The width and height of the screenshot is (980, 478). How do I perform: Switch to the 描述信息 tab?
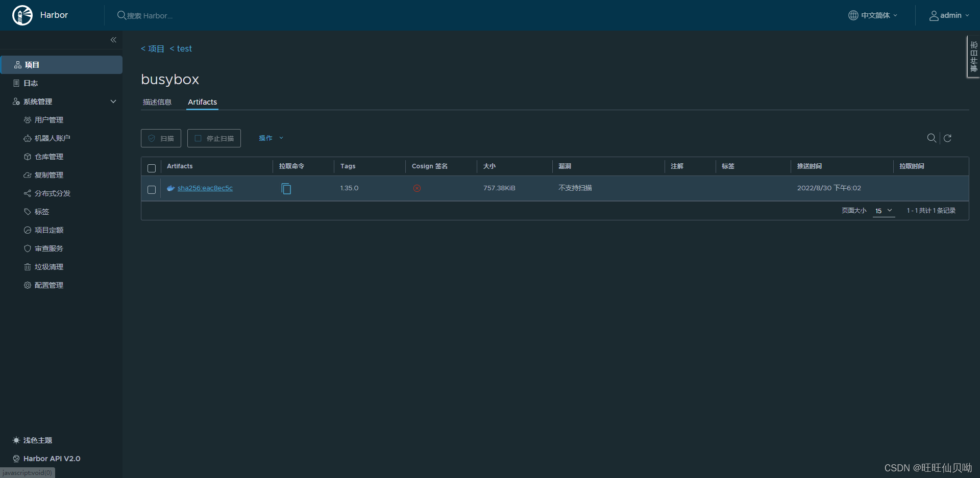click(x=157, y=102)
